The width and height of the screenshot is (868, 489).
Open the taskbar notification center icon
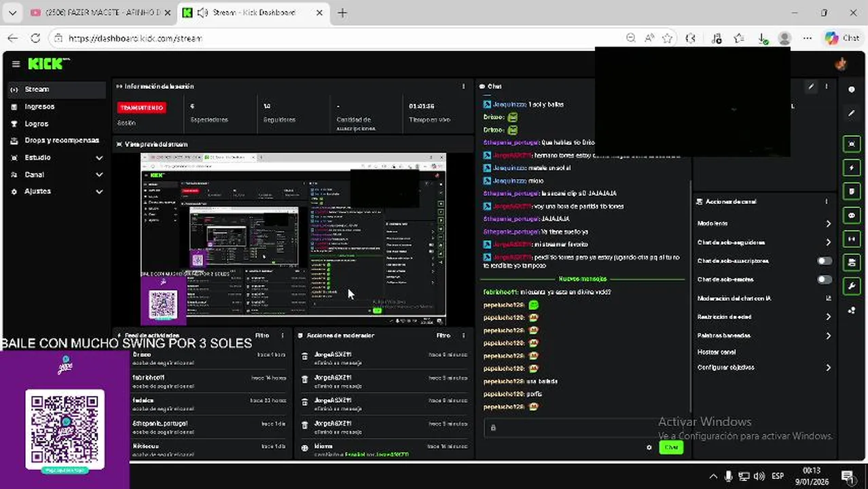point(847,476)
